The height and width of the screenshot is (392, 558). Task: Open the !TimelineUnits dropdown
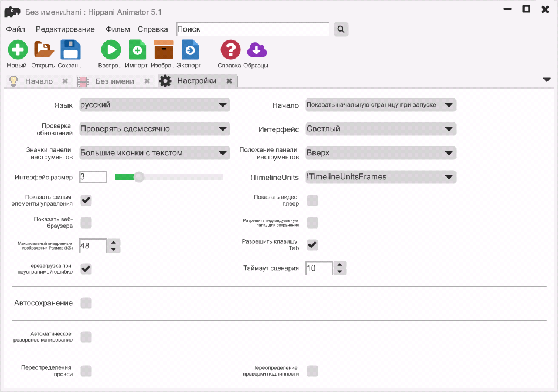click(x=381, y=177)
